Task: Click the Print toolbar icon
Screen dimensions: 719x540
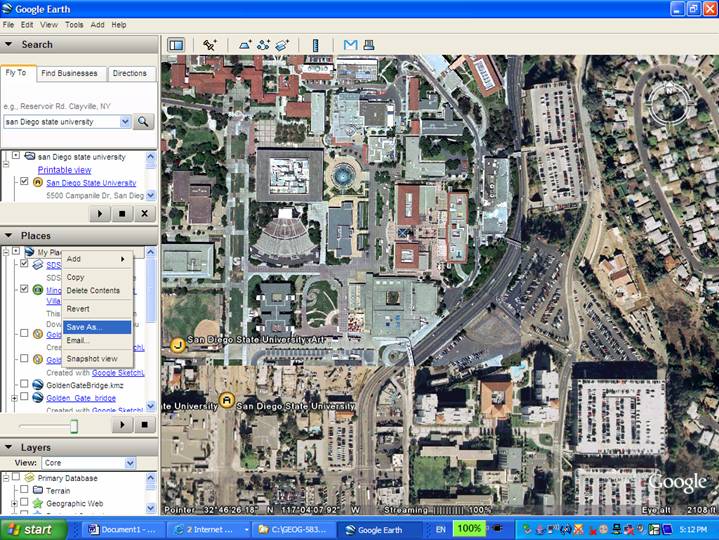Action: [x=369, y=45]
